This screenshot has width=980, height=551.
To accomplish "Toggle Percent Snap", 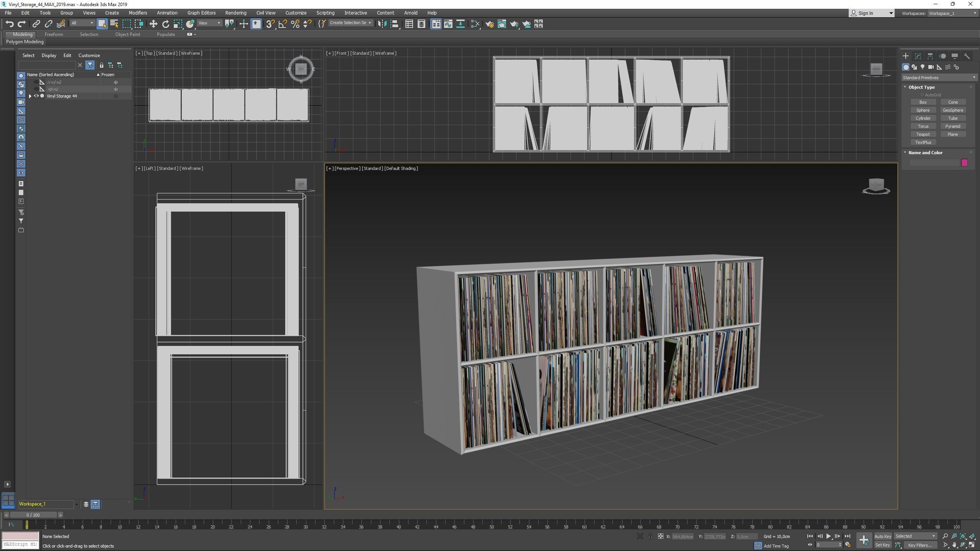I will [x=295, y=24].
